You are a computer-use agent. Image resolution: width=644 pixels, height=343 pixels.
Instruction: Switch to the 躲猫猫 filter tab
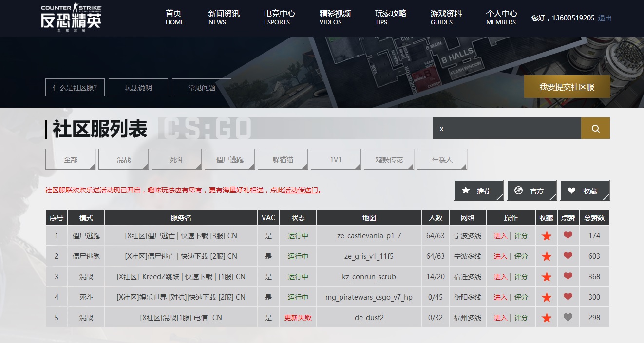point(283,159)
